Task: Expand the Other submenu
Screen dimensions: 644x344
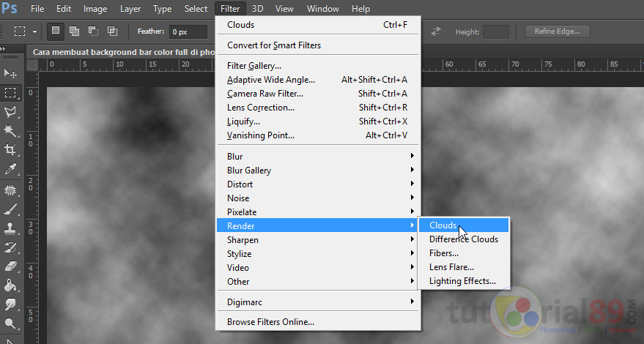Action: point(317,282)
